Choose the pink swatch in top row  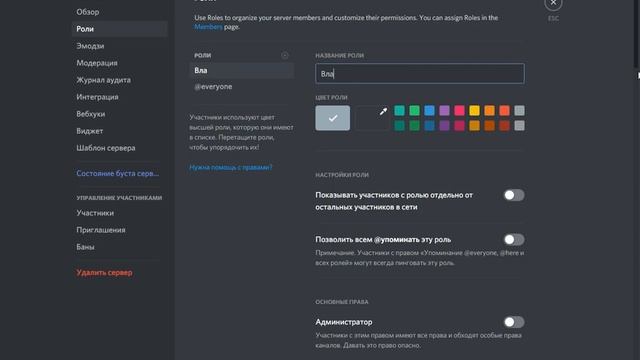459,110
